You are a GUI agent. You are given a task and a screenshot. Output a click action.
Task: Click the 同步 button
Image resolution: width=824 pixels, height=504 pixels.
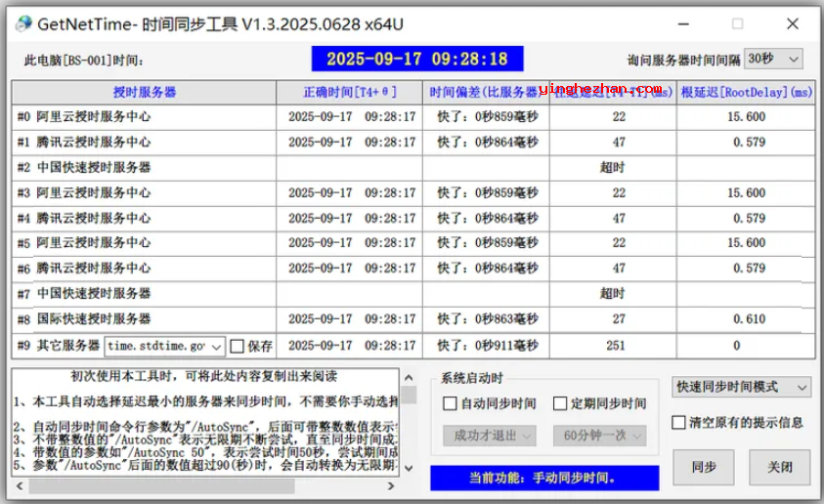click(705, 467)
